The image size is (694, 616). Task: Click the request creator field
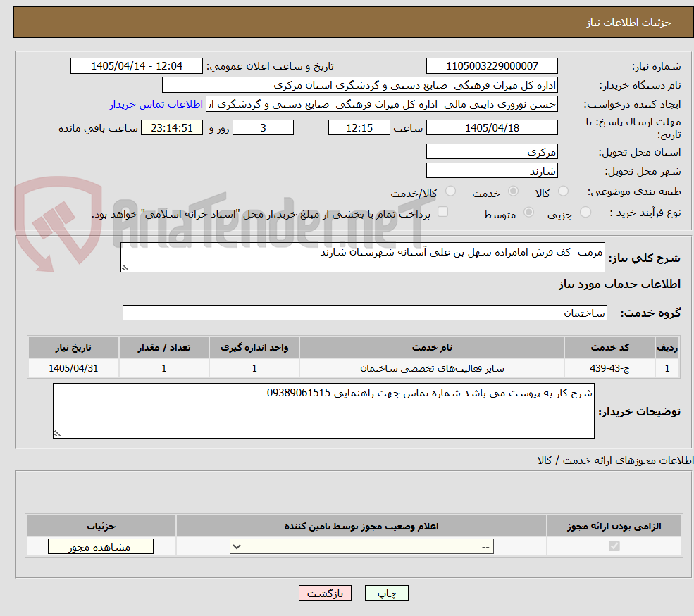(381, 104)
